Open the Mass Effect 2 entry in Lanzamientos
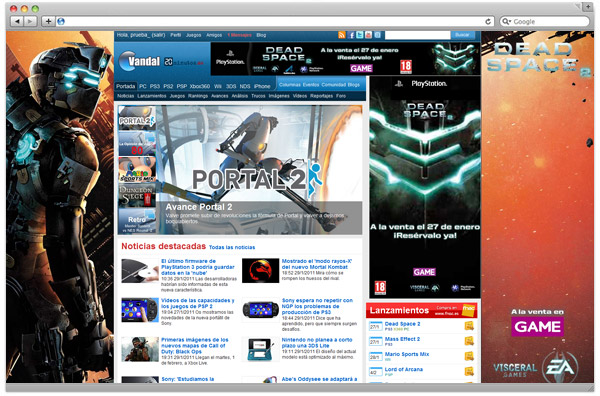This screenshot has height=396, width=600. tap(402, 339)
